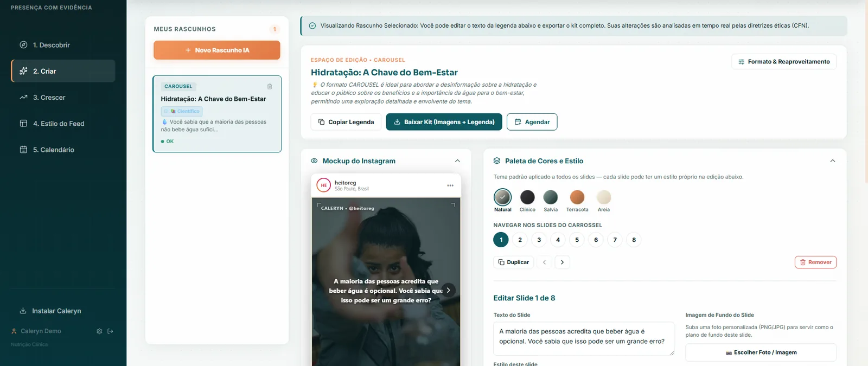The width and height of the screenshot is (868, 366).
Task: Click the mockup slide image
Action: coord(386,282)
